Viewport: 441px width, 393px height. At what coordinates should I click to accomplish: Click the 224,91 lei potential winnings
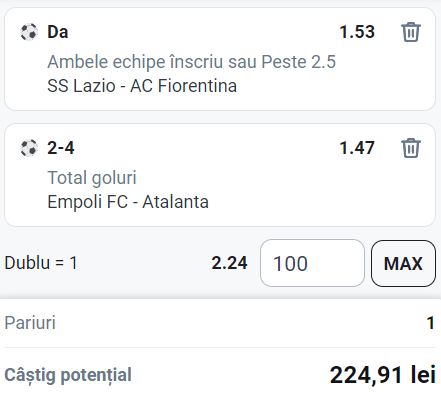pyautogui.click(x=383, y=375)
